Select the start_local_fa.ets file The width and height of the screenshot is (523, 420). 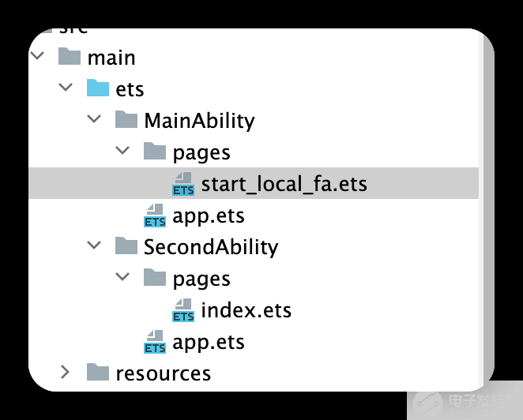pyautogui.click(x=284, y=184)
